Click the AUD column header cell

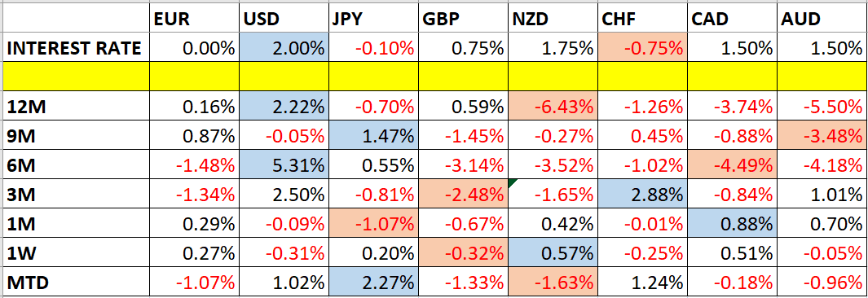[821, 20]
